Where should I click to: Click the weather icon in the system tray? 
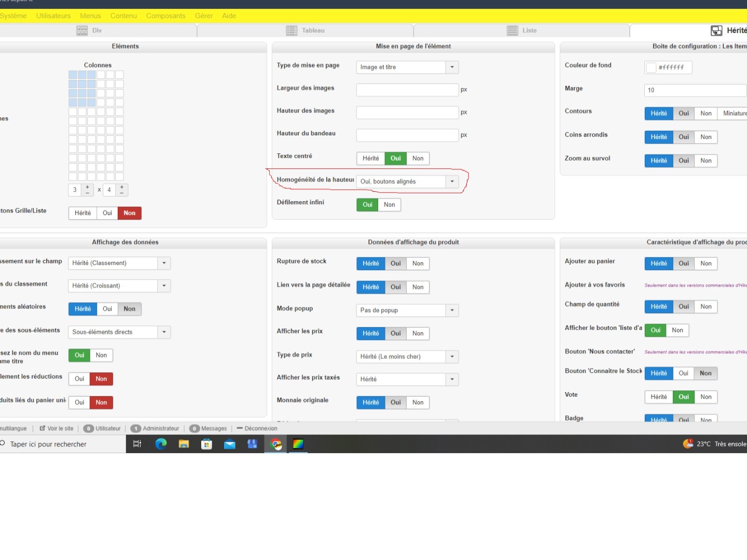pyautogui.click(x=688, y=443)
